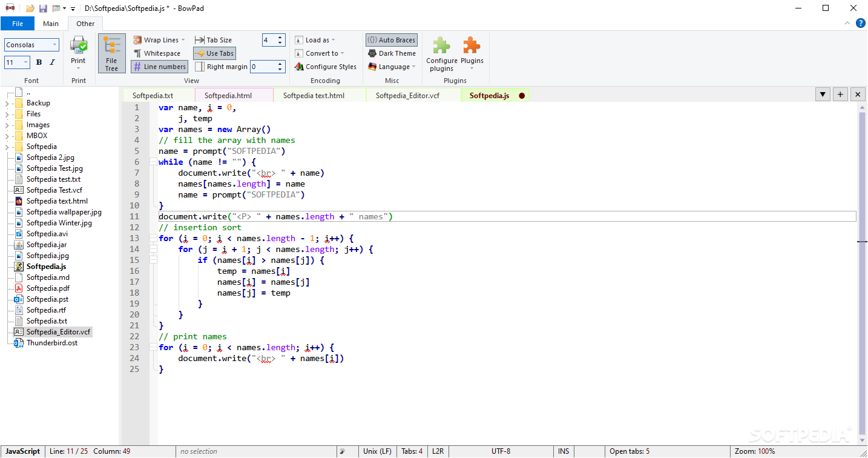
Task: Toggle the File Tree panel
Action: click(111, 53)
